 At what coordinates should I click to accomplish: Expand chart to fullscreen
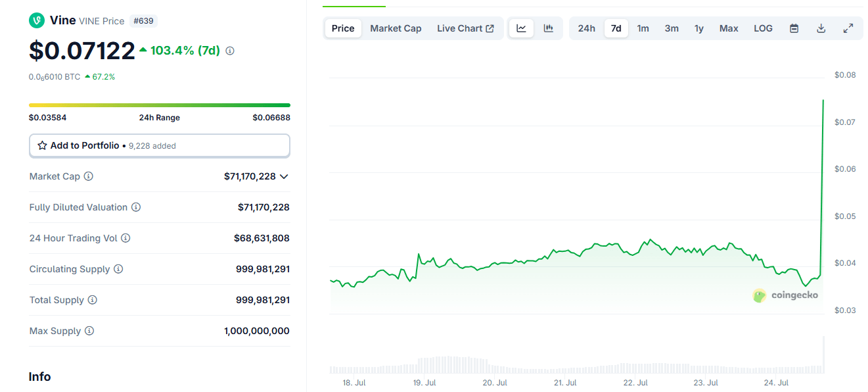(x=848, y=28)
